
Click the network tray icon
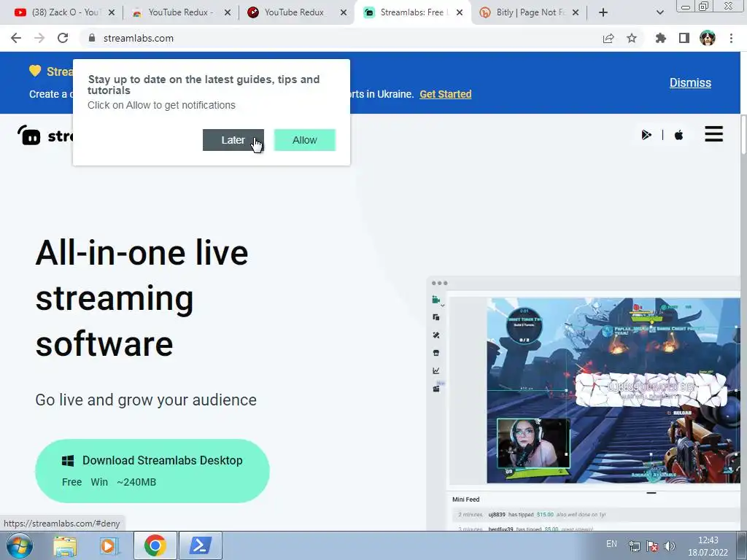[x=635, y=546]
